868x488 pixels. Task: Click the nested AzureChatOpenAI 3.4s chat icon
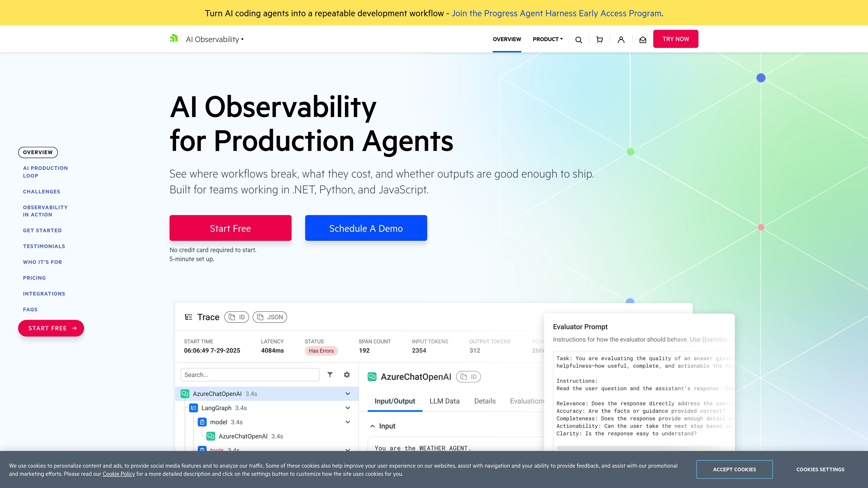pos(211,436)
